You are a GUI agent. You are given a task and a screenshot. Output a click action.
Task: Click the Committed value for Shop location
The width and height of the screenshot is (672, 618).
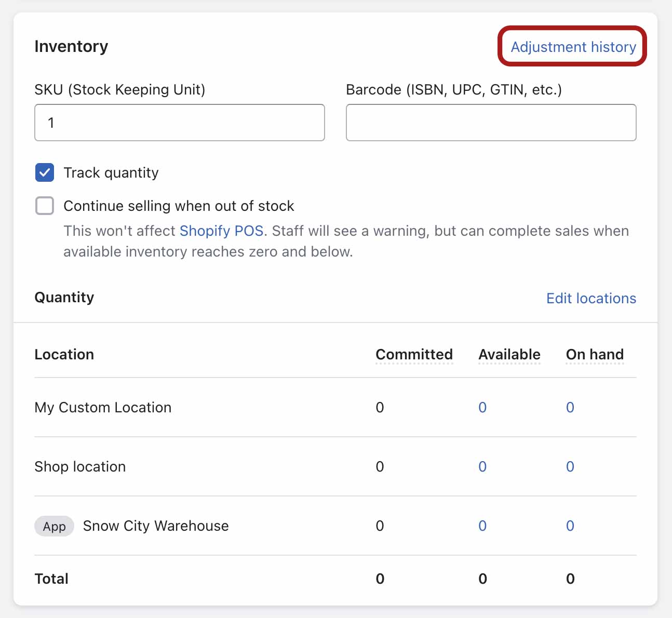[x=380, y=466]
